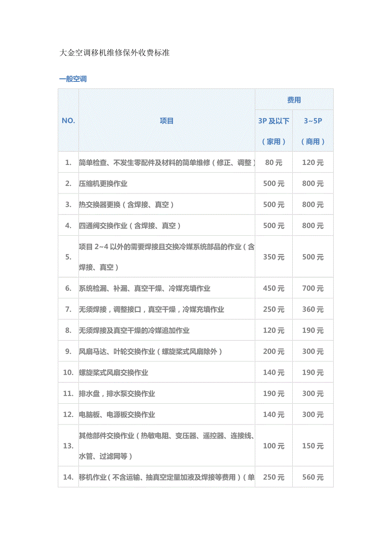This screenshot has height=555, width=392.
Task: Click 500元 in the 压缩机更换作业 row
Action: click(x=274, y=184)
